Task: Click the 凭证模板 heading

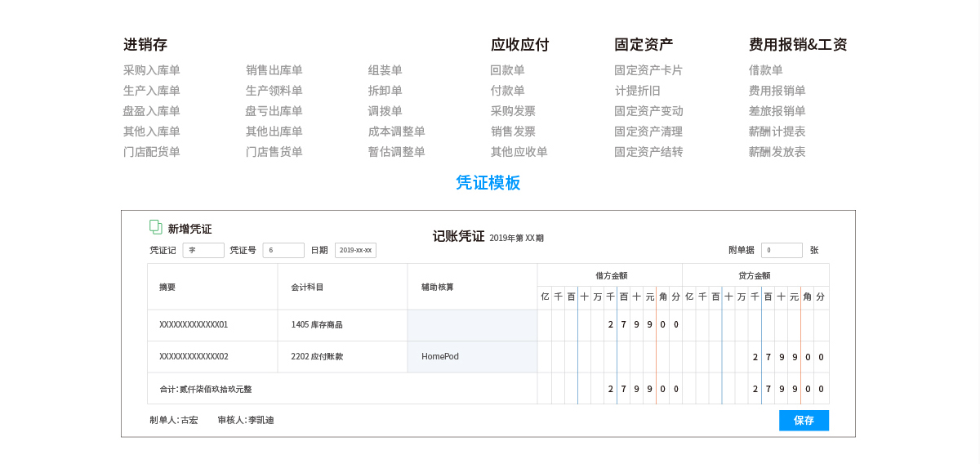Action: [488, 183]
